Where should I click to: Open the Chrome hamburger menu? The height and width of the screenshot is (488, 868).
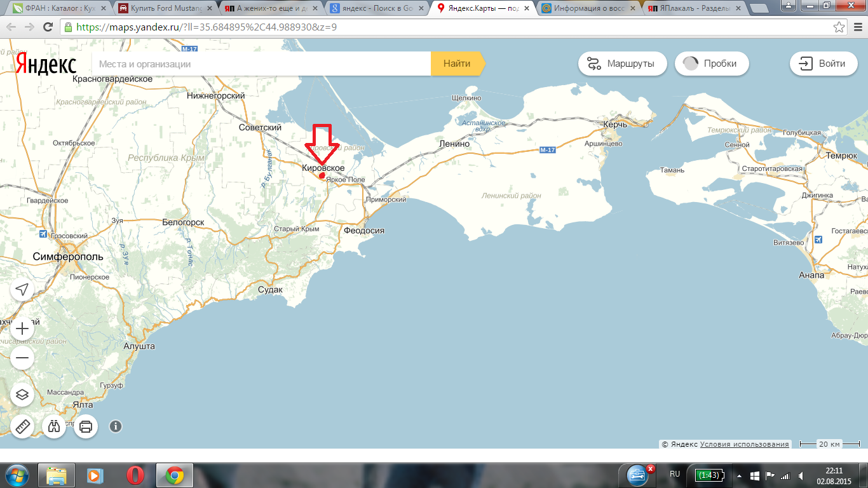(856, 27)
